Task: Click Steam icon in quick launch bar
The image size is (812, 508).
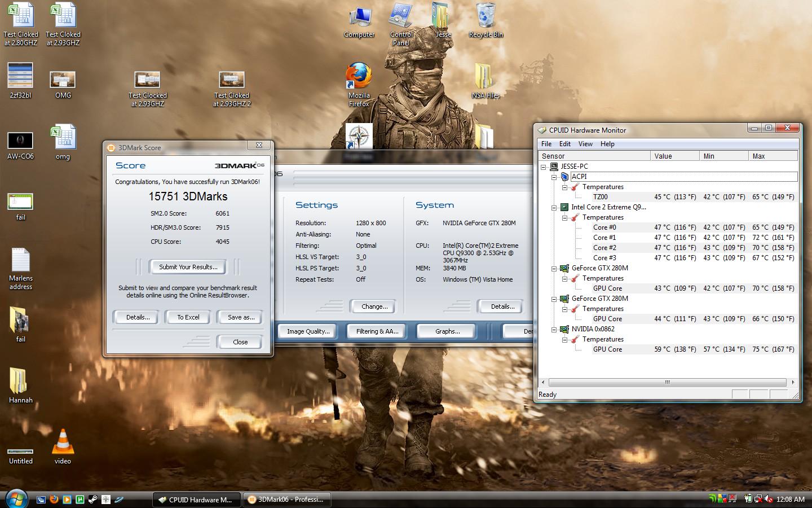Action: [93, 500]
